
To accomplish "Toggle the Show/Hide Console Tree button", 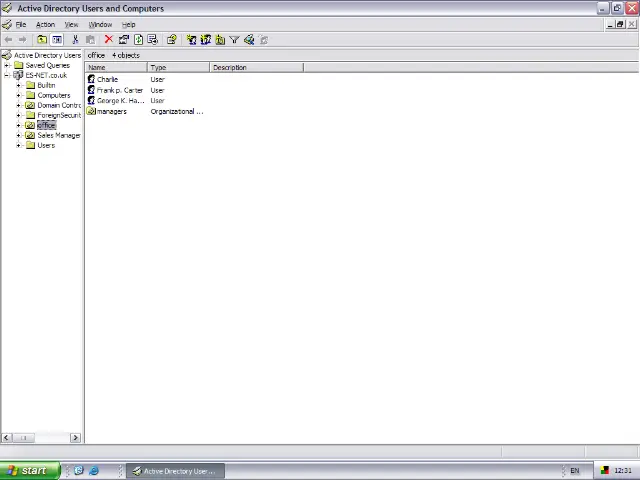I will [57, 40].
